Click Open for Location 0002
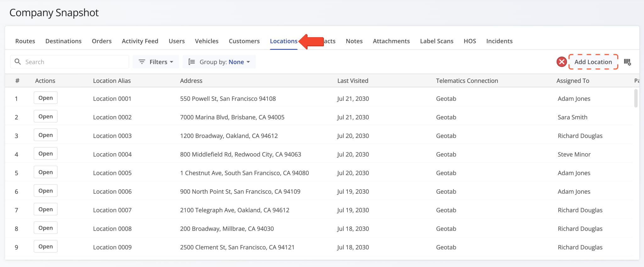Viewport: 644px width, 267px height. (x=46, y=116)
